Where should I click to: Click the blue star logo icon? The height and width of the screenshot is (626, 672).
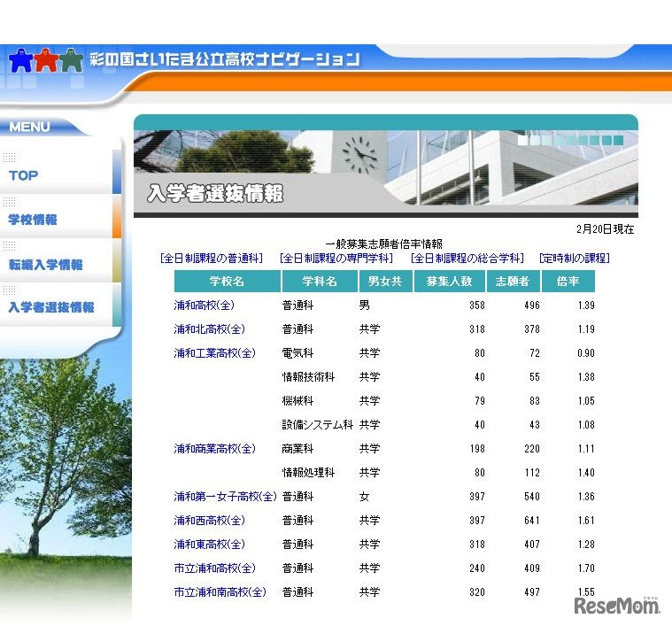click(20, 60)
